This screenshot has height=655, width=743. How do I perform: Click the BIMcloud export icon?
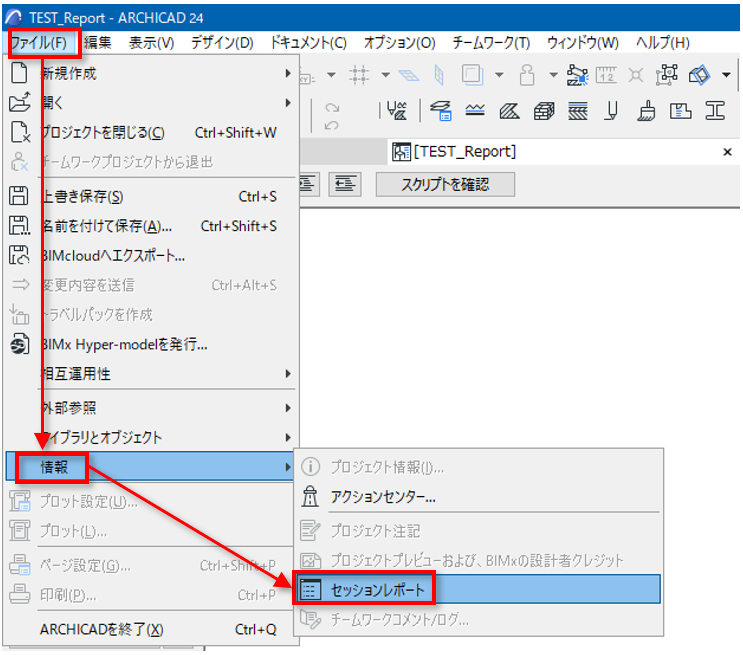point(19,255)
